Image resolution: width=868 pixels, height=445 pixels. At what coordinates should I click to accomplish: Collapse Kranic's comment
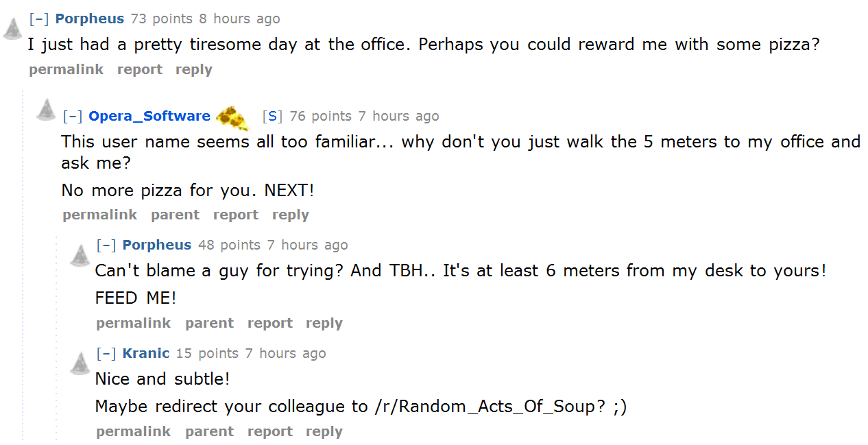[x=106, y=354]
